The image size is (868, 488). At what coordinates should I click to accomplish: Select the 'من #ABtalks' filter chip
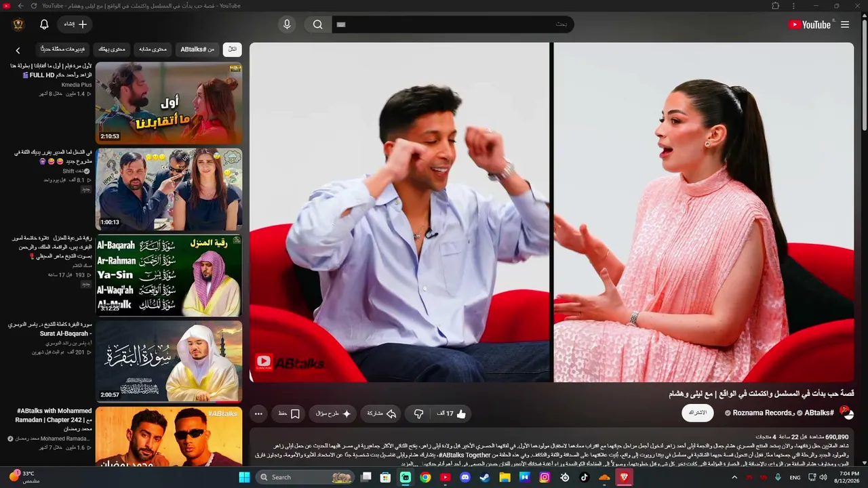coord(197,49)
